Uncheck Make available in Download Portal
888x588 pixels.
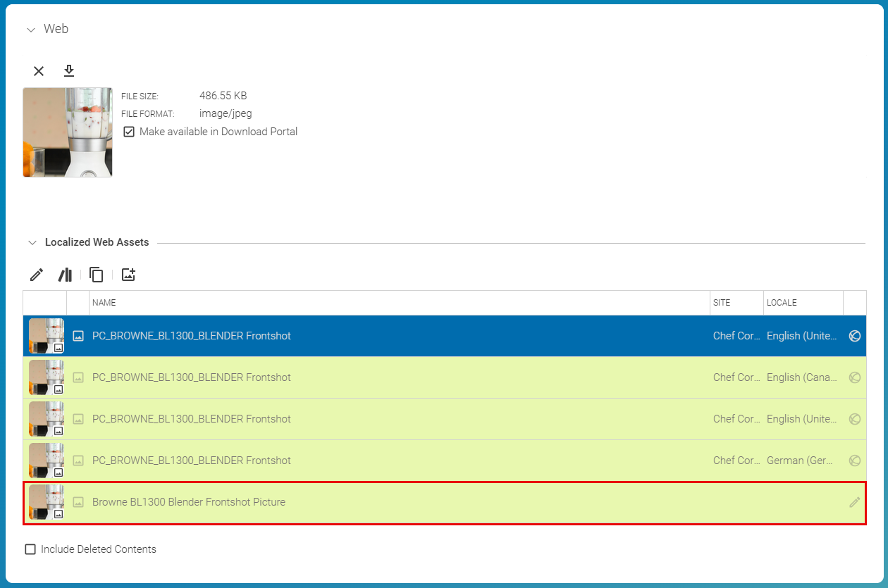(129, 132)
